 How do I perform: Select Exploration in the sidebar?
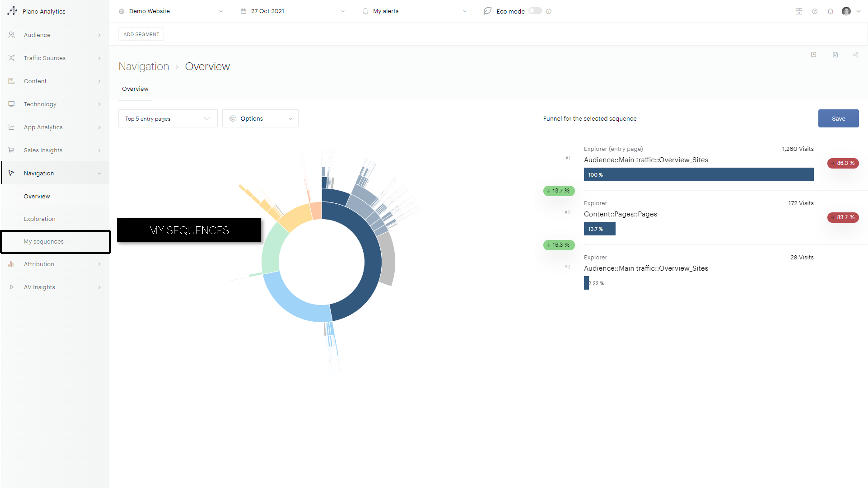(39, 219)
